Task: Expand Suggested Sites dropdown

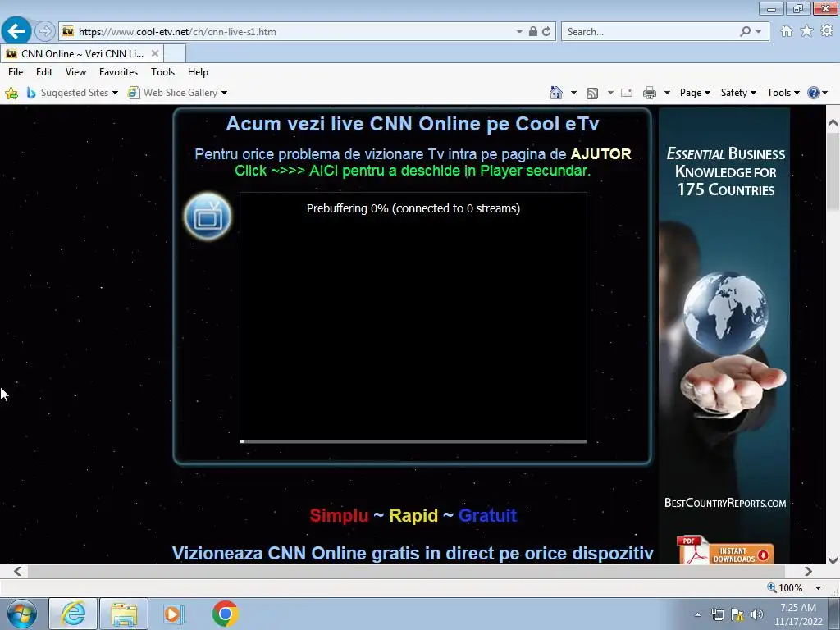Action: click(x=115, y=94)
